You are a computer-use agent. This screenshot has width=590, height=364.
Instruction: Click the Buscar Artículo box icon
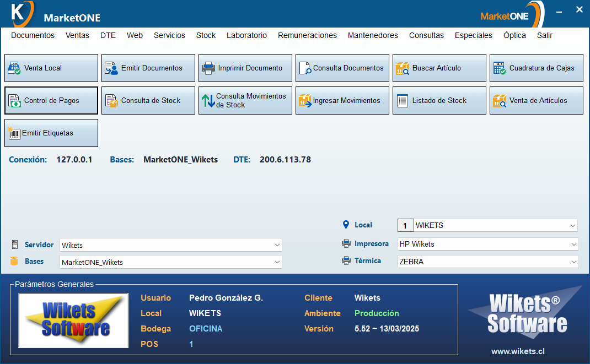coord(402,68)
